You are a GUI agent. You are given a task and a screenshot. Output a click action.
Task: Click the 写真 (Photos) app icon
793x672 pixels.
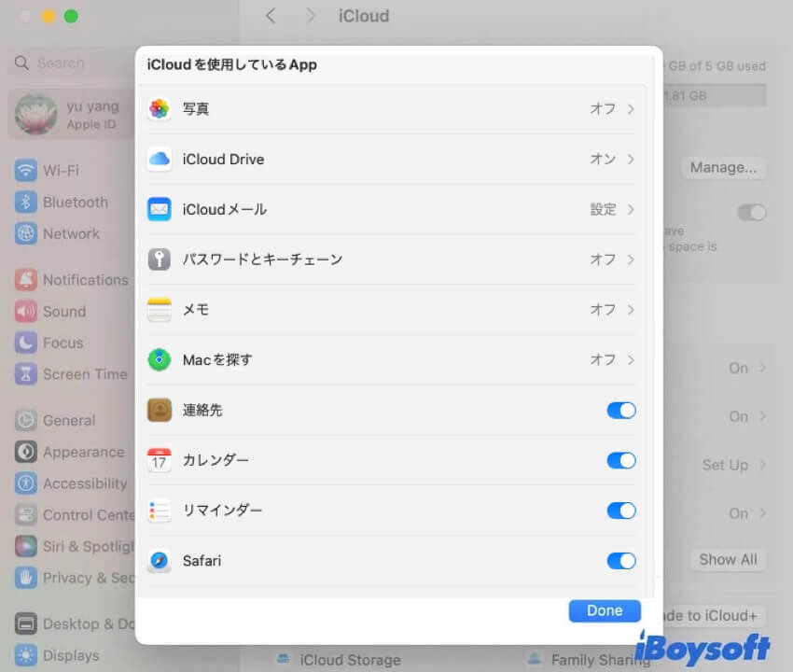pos(160,109)
